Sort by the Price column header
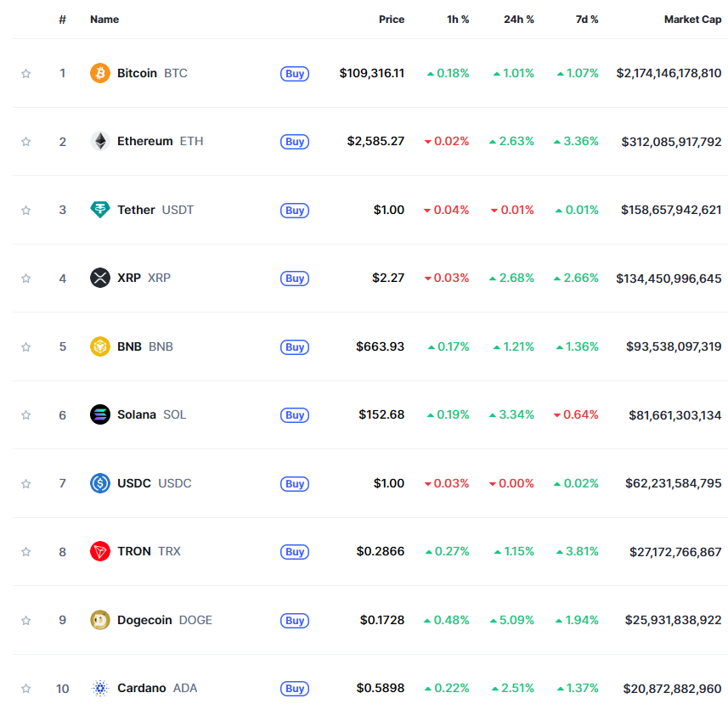 tap(392, 20)
